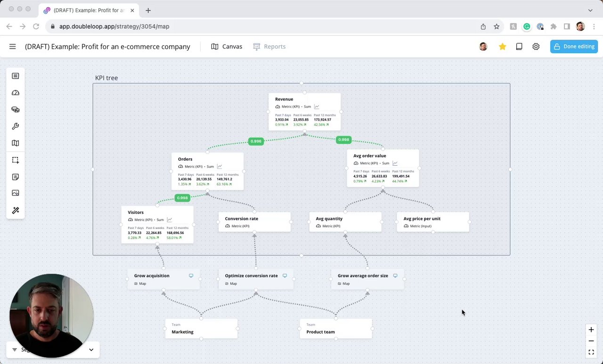Image resolution: width=603 pixels, height=364 pixels.
Task: Toggle the browser side panel icon
Action: [x=567, y=26]
